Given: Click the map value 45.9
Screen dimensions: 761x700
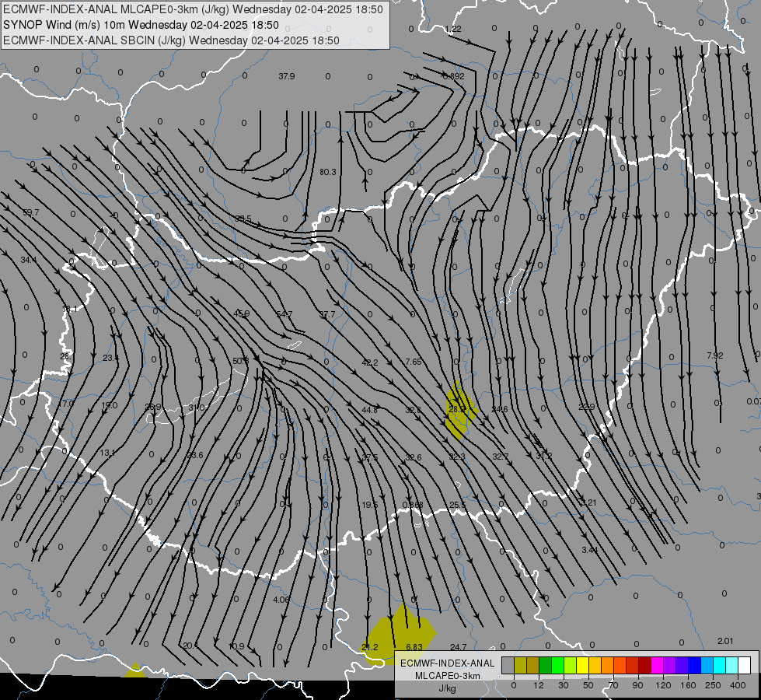Looking at the screenshot, I should [x=241, y=313].
